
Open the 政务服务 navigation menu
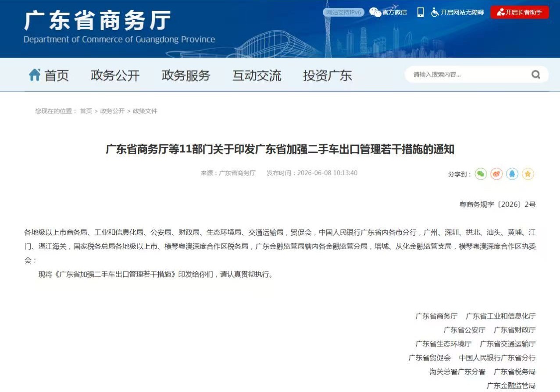186,75
